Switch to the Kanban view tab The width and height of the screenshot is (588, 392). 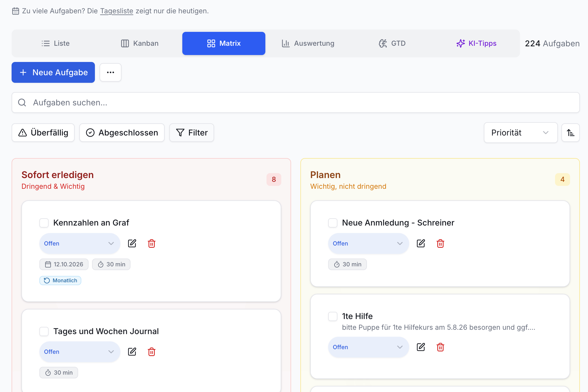[x=139, y=43]
